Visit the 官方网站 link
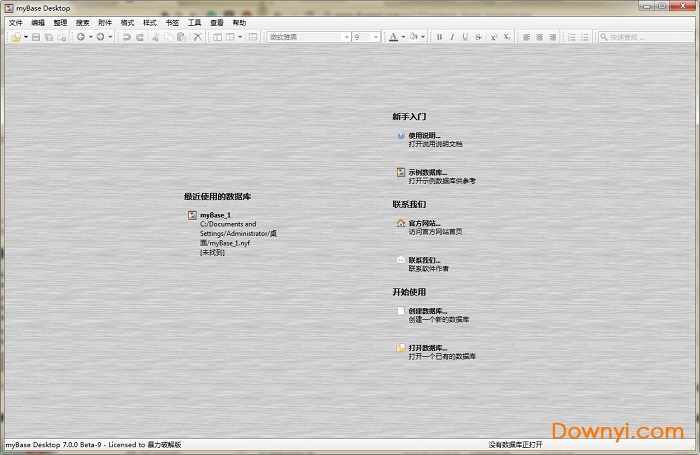The height and width of the screenshot is (455, 700). tap(424, 223)
